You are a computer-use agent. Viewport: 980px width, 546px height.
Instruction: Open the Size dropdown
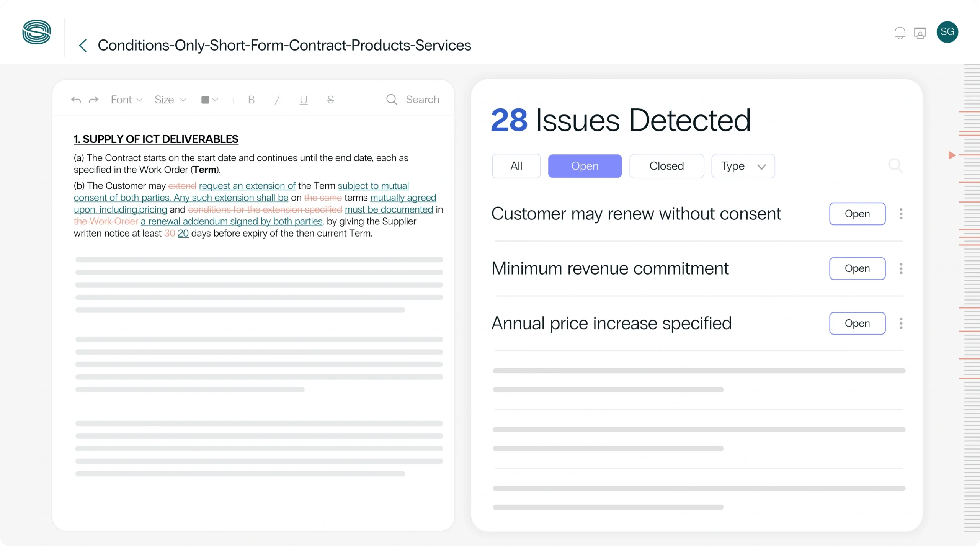(x=170, y=100)
